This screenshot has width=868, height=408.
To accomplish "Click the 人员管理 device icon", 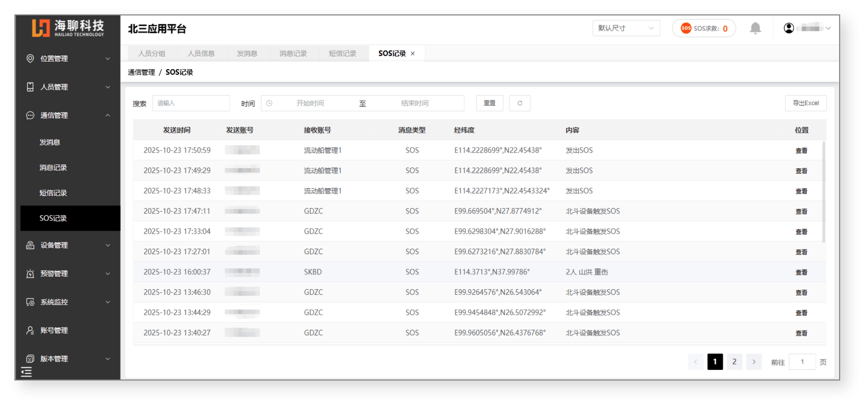I will pyautogui.click(x=30, y=87).
